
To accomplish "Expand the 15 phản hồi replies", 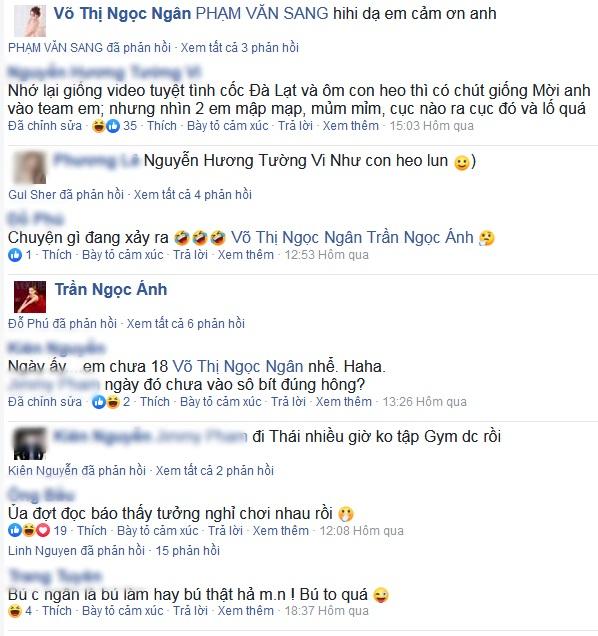I will click(x=187, y=551).
